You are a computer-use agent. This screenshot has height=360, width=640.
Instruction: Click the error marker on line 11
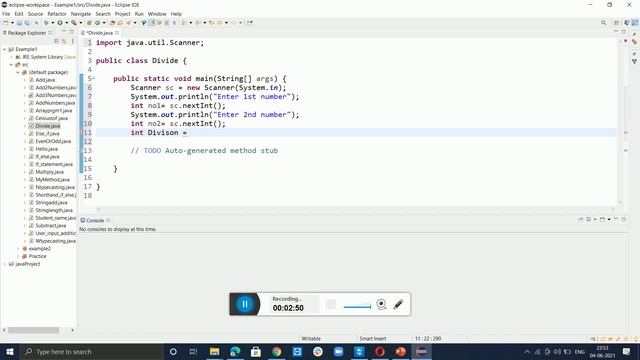(82, 132)
